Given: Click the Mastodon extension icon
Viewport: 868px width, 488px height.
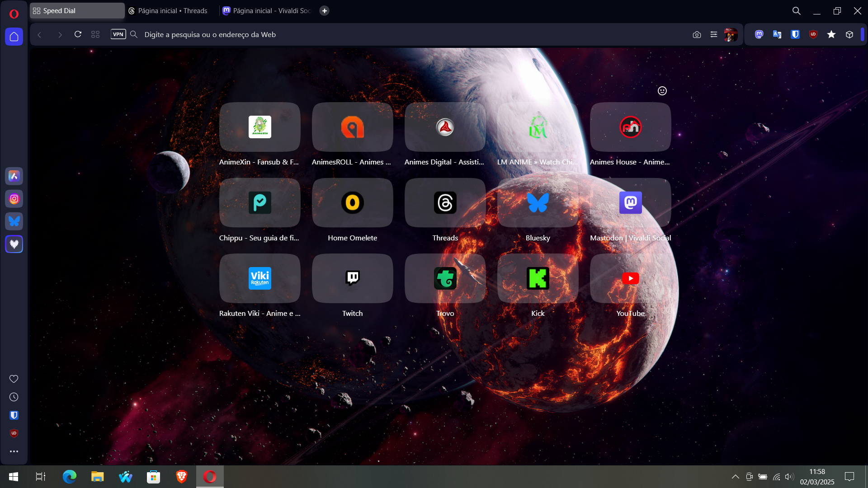Looking at the screenshot, I should 759,34.
